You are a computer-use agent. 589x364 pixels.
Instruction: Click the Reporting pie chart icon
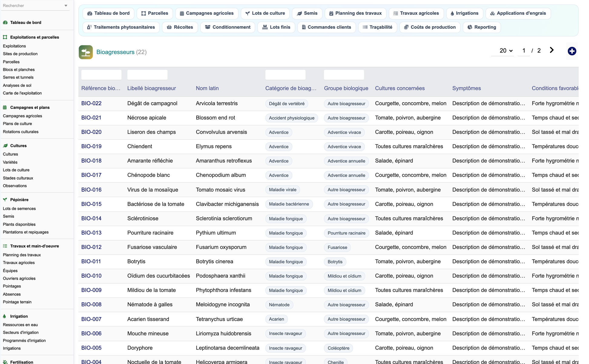(470, 27)
